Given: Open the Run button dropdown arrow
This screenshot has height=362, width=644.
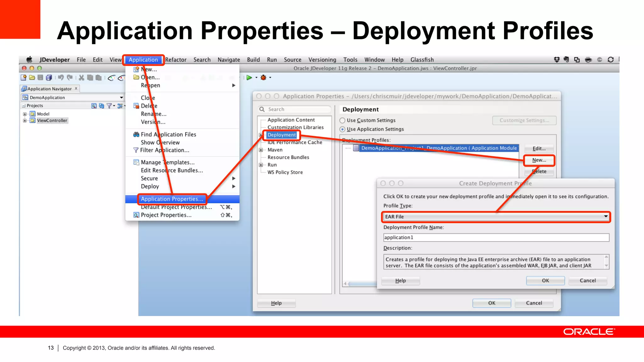Looking at the screenshot, I should tap(256, 78).
